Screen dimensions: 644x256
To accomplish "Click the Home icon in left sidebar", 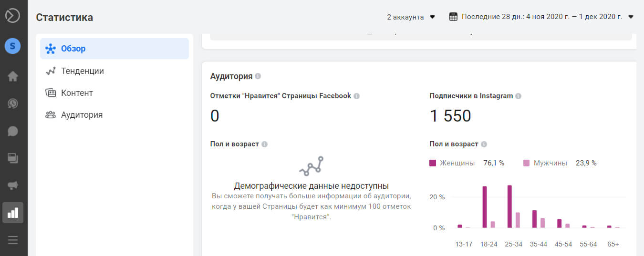I will click(x=13, y=76).
